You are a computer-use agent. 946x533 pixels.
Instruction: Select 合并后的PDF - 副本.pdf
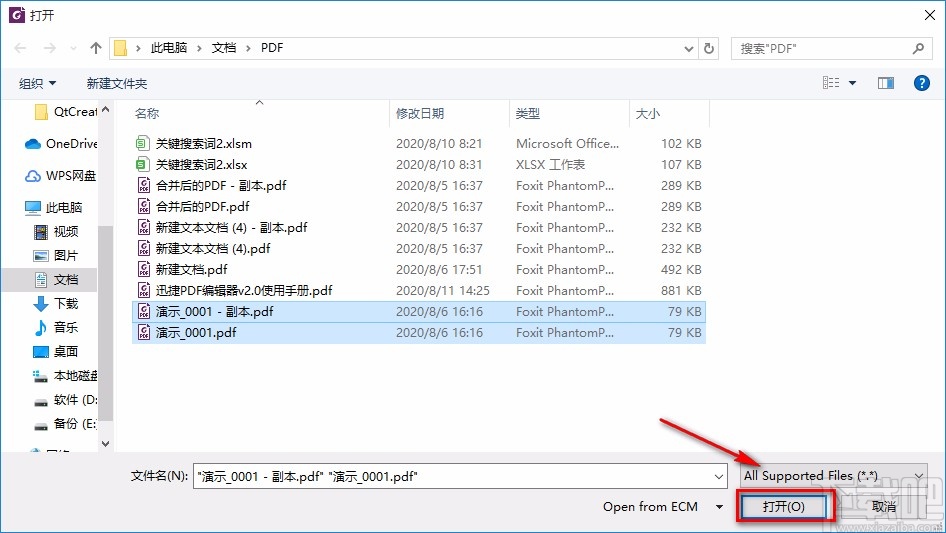tap(419, 185)
